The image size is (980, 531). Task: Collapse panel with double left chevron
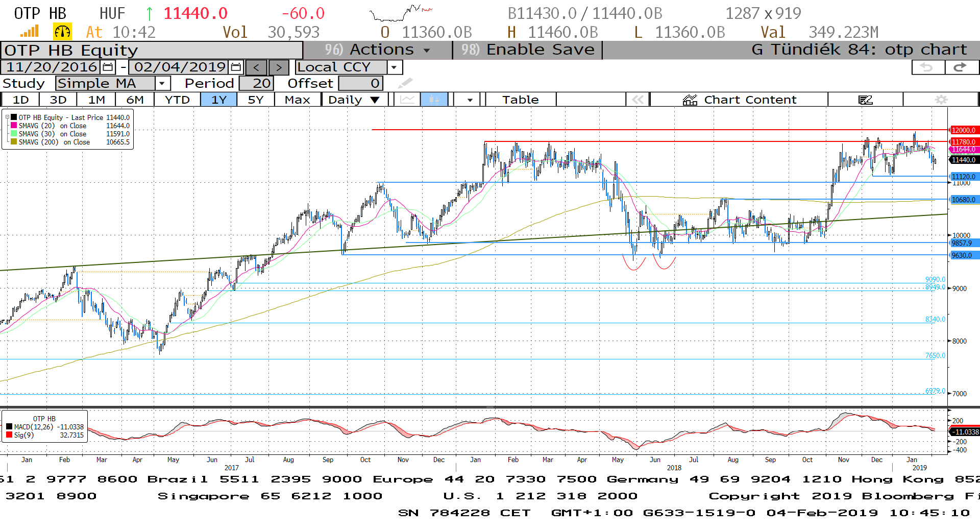click(638, 100)
